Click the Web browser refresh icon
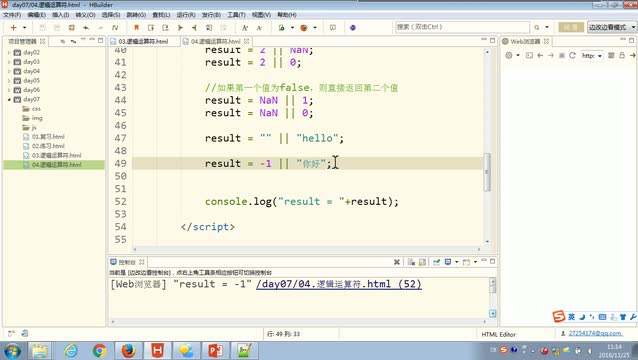The height and width of the screenshot is (360, 638). pyautogui.click(x=572, y=55)
